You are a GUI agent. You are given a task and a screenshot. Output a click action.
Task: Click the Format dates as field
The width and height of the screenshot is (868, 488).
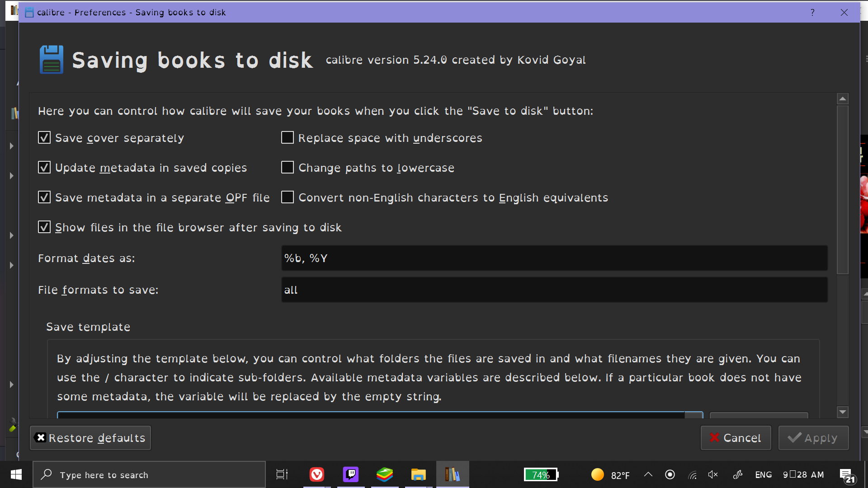point(554,258)
